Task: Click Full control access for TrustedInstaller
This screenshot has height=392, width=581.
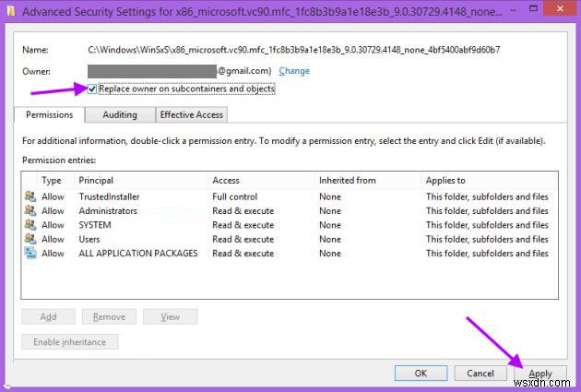Action: click(x=234, y=196)
